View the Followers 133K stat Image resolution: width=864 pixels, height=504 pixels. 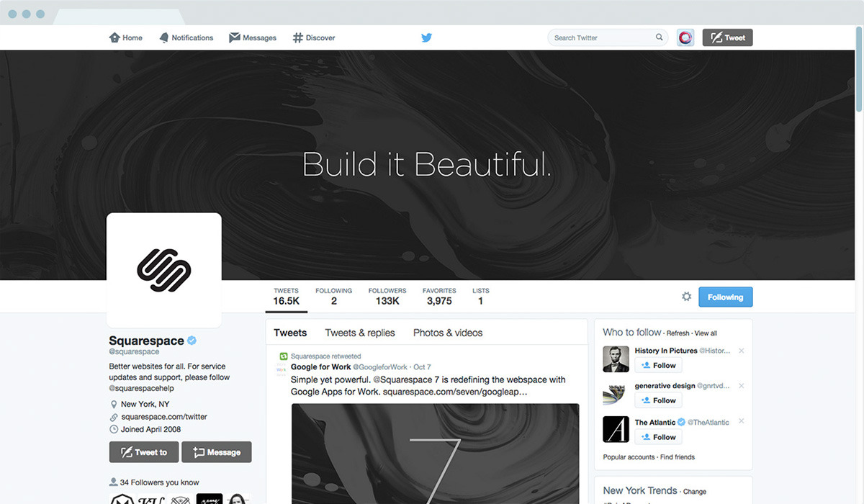(x=387, y=297)
